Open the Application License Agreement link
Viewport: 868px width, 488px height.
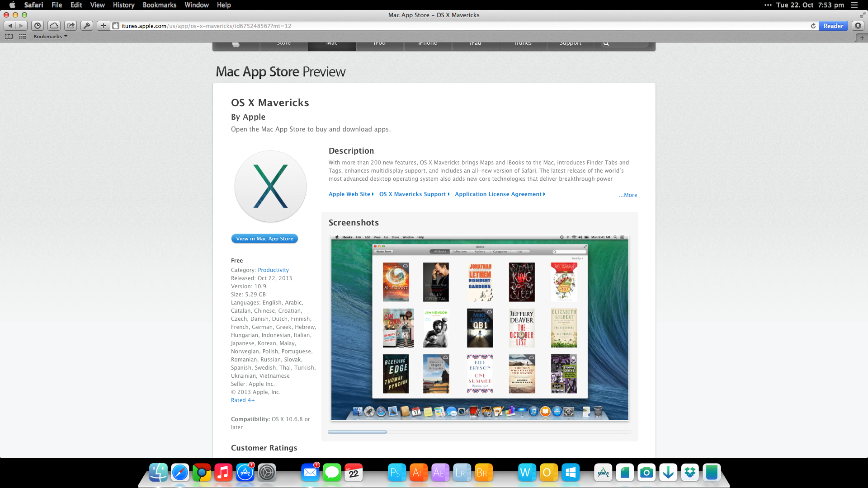[x=500, y=194]
